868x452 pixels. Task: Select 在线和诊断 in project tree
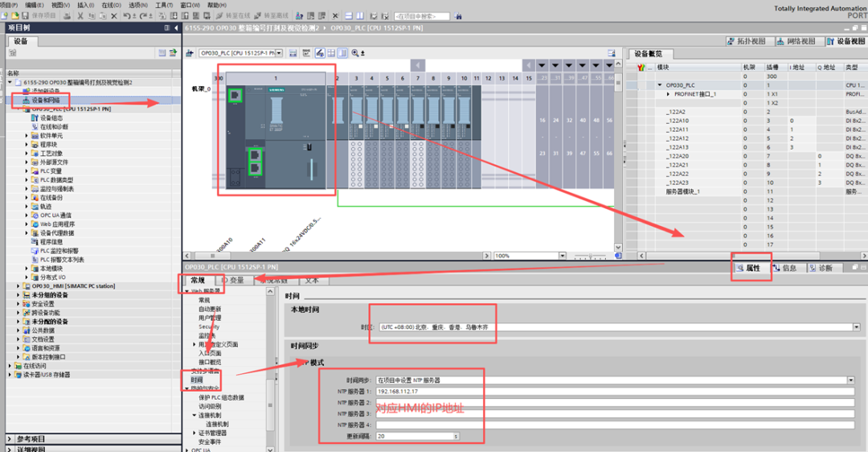pos(55,127)
